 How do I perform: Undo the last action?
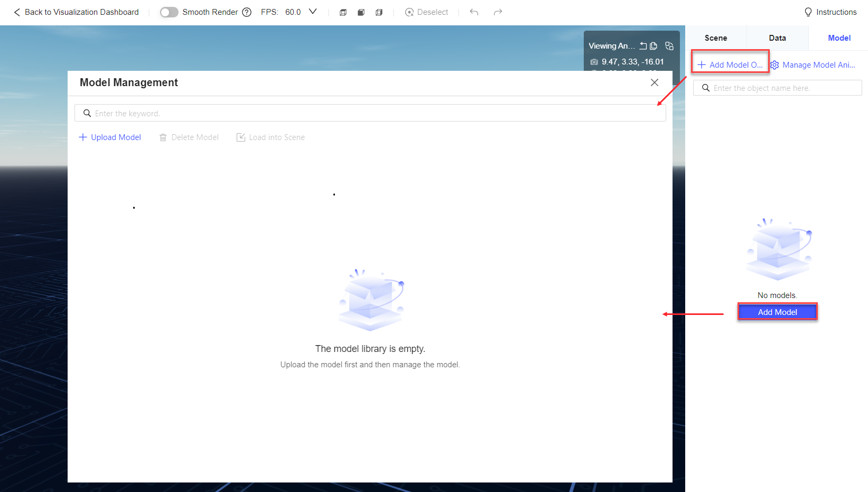click(x=474, y=12)
